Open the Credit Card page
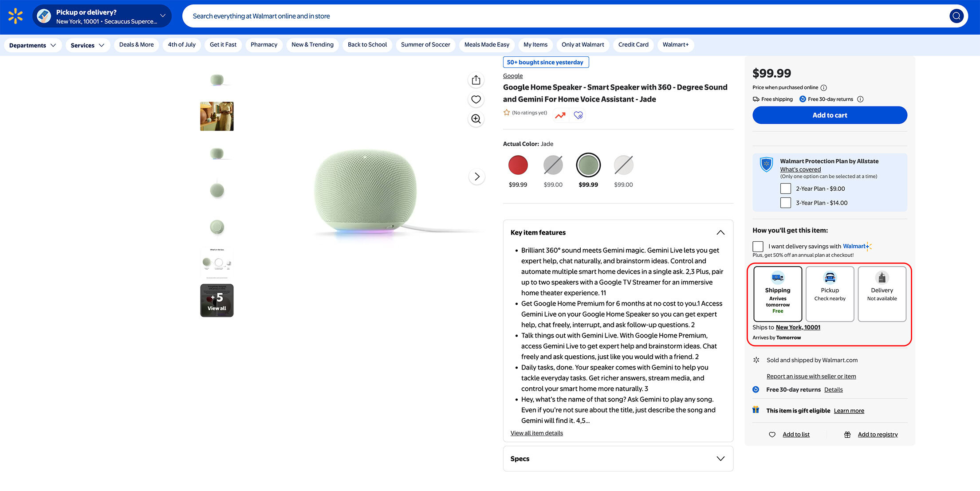Image resolution: width=980 pixels, height=491 pixels. (x=634, y=45)
